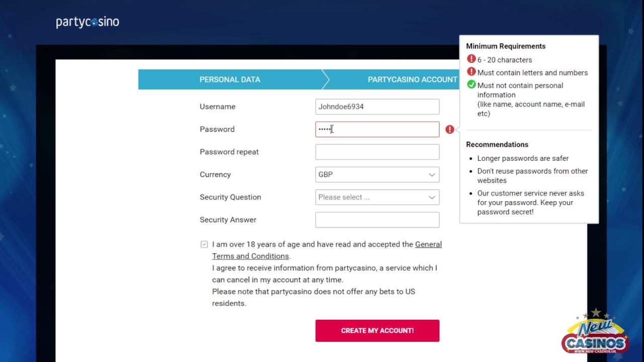The width and height of the screenshot is (644, 362).
Task: Click the green checkmark for personal information rule
Action: point(471,85)
